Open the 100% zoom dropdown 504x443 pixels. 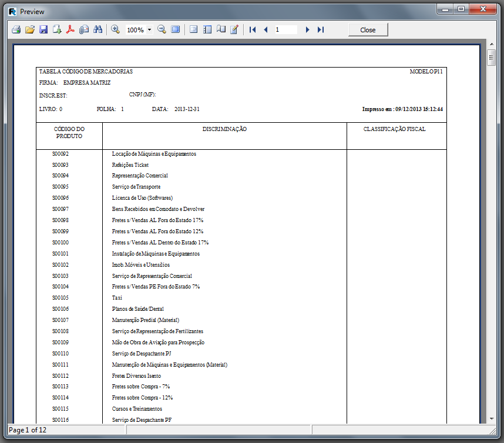pos(149,30)
